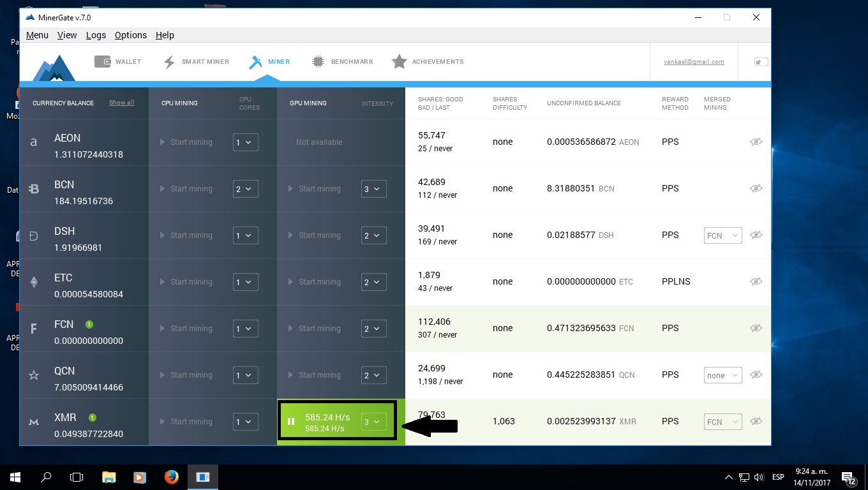Open the Help menu
Screen dimensions: 868x490
click(x=165, y=35)
